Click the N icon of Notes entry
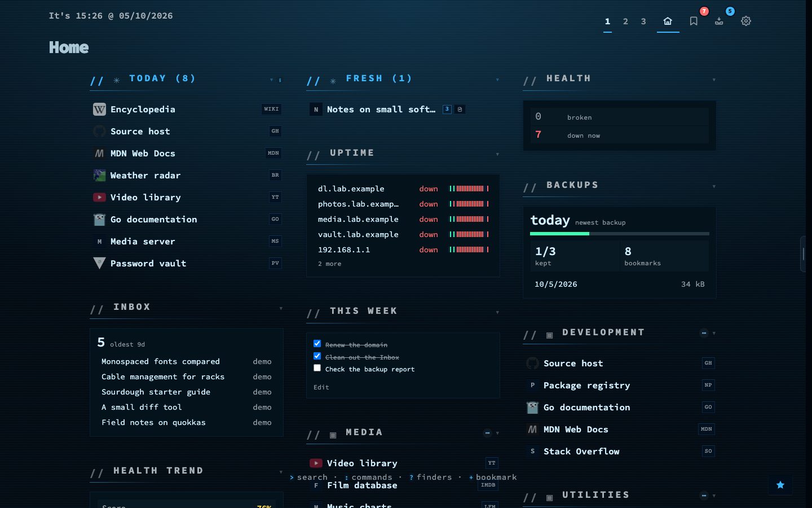Image resolution: width=812 pixels, height=508 pixels. [x=316, y=110]
